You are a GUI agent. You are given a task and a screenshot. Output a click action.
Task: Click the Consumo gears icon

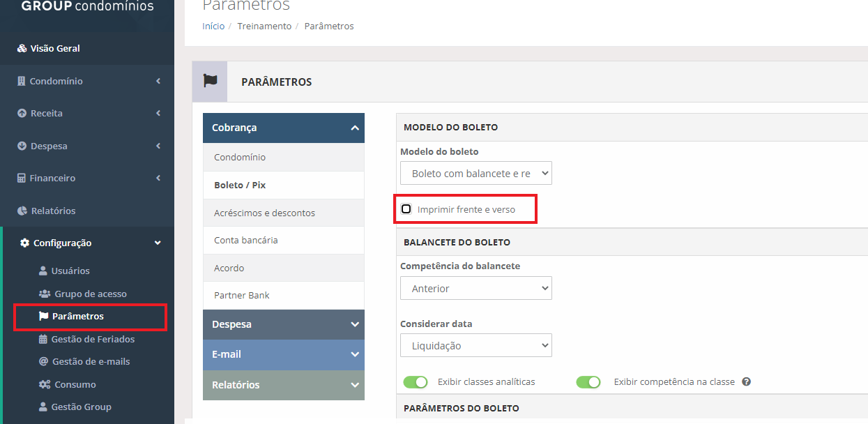pyautogui.click(x=45, y=384)
